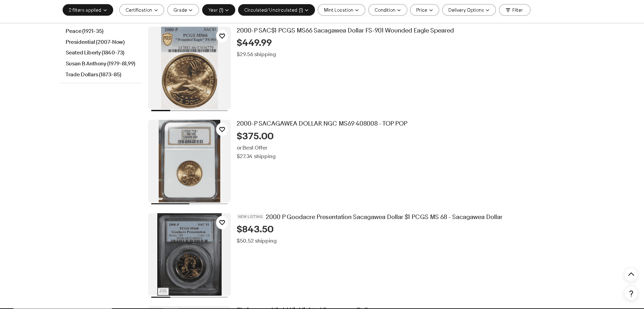The width and height of the screenshot is (644, 309).
Task: Toggle the Circulated/Uncirculated filter pill
Action: pos(276,10)
